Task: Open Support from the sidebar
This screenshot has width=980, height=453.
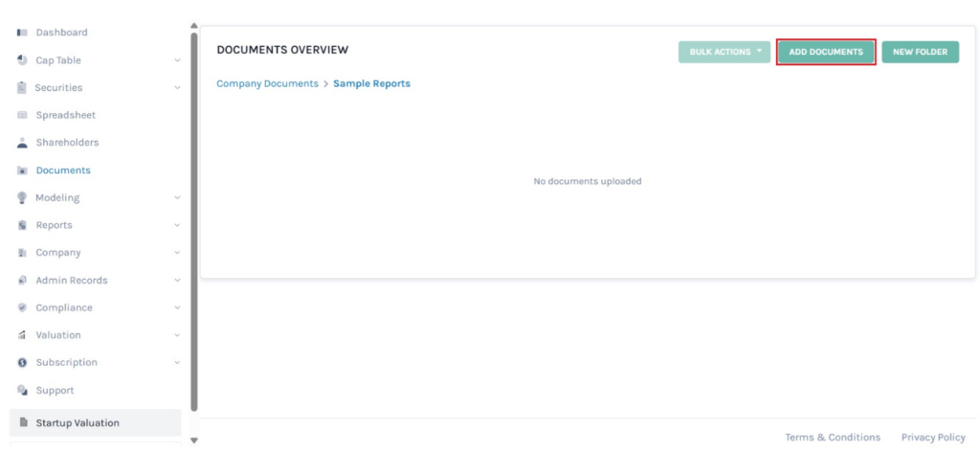Action: point(55,391)
